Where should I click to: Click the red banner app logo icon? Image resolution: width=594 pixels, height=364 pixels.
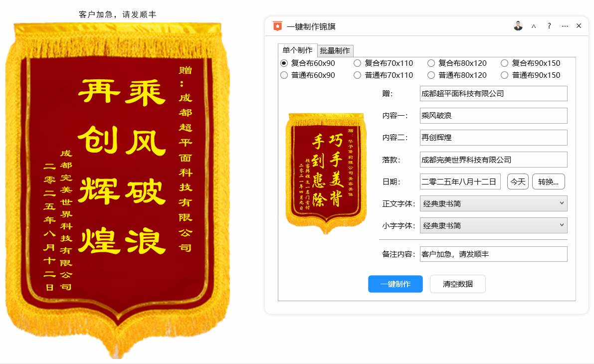point(278,26)
